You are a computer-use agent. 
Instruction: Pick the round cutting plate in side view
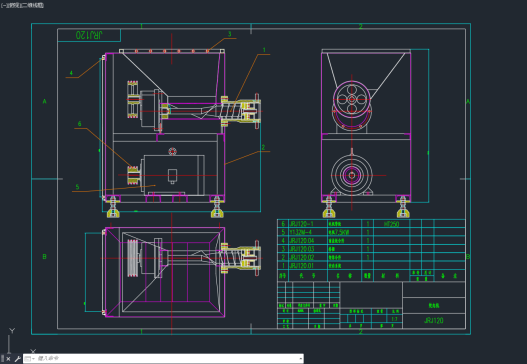pos(352,99)
